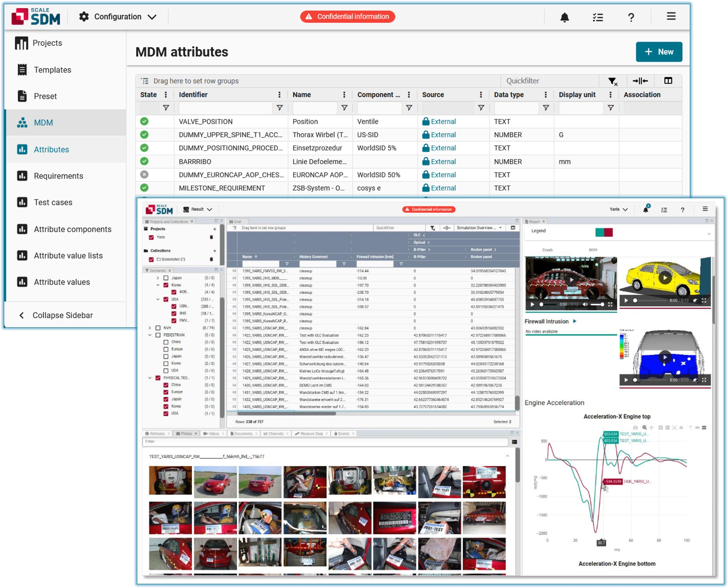The width and height of the screenshot is (728, 588).
Task: Click the Identifier column menu dots
Action: pyautogui.click(x=279, y=95)
